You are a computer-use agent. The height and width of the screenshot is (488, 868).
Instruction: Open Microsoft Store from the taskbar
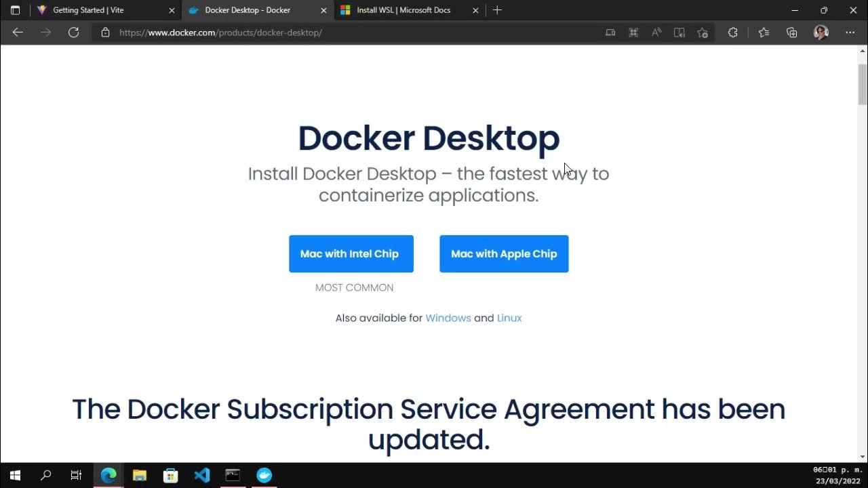pyautogui.click(x=171, y=475)
